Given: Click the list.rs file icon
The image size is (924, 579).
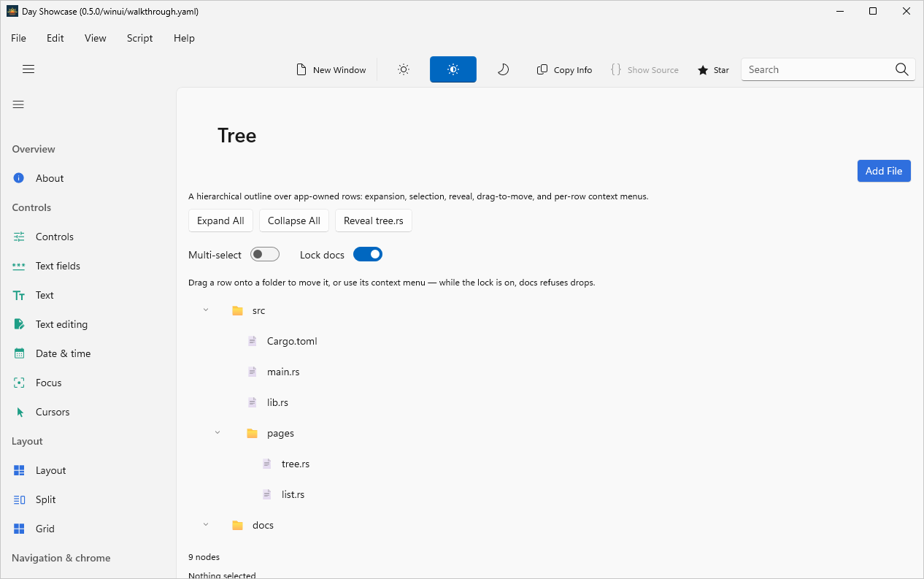Looking at the screenshot, I should pyautogui.click(x=266, y=494).
